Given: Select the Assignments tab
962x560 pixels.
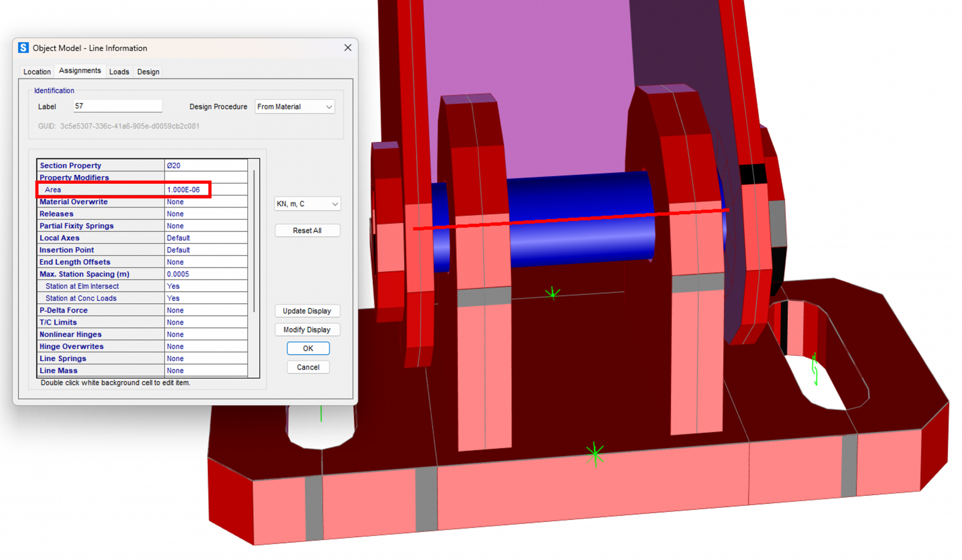Looking at the screenshot, I should point(80,71).
